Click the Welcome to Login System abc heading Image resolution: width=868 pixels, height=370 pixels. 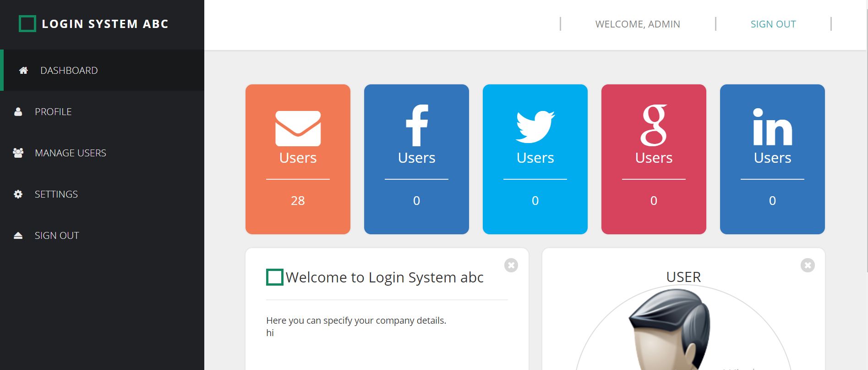pyautogui.click(x=384, y=277)
